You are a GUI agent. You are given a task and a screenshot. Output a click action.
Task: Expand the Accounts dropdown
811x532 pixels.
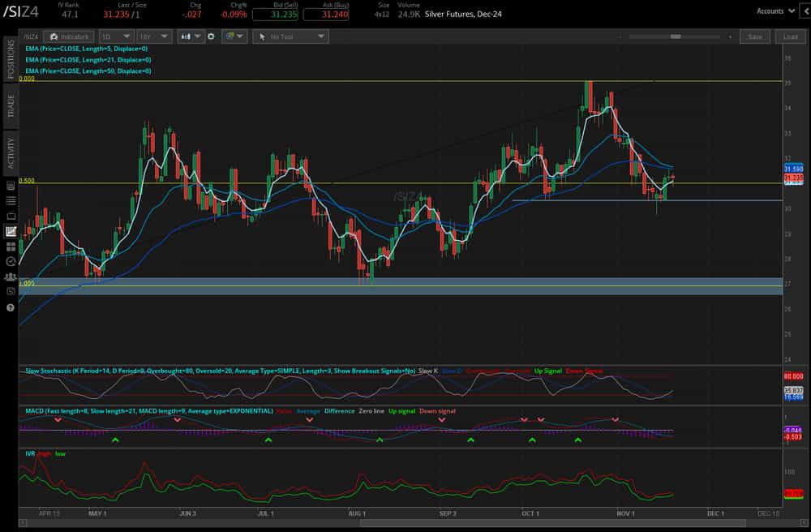[x=775, y=11]
